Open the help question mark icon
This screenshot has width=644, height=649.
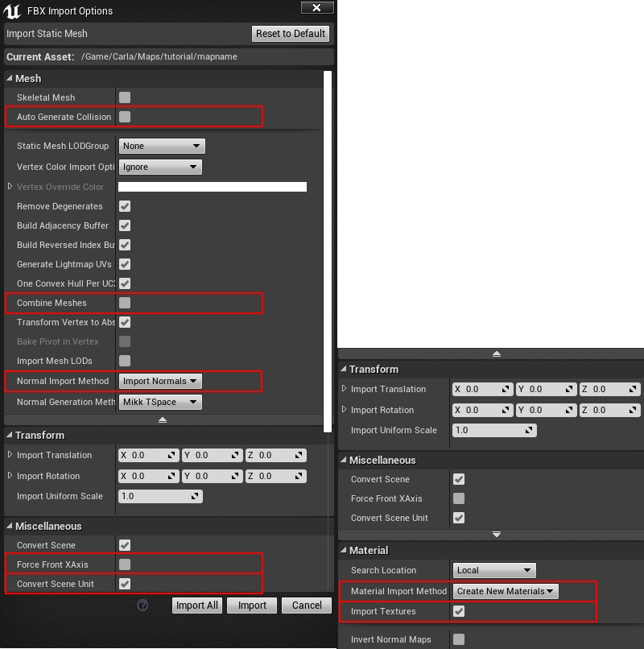pos(142,605)
